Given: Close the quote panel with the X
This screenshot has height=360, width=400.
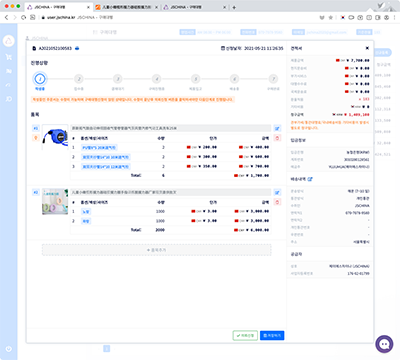Looking at the screenshot, I should tap(367, 48).
